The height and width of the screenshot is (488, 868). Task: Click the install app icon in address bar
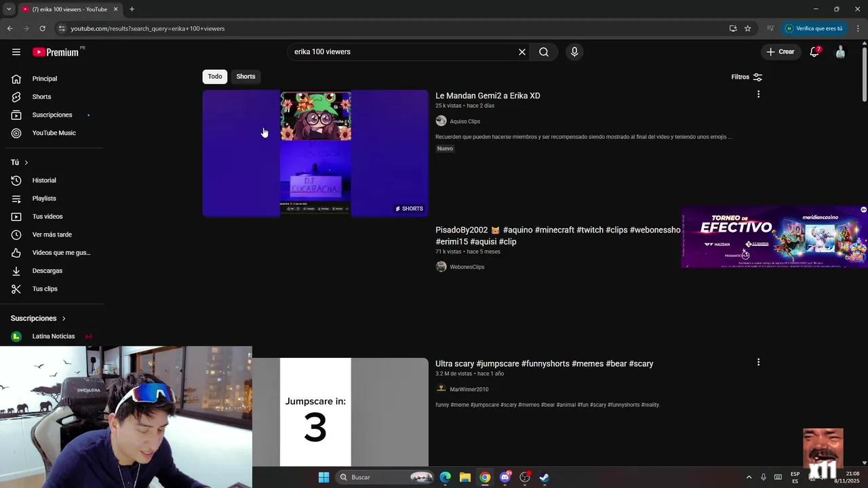pos(733,28)
